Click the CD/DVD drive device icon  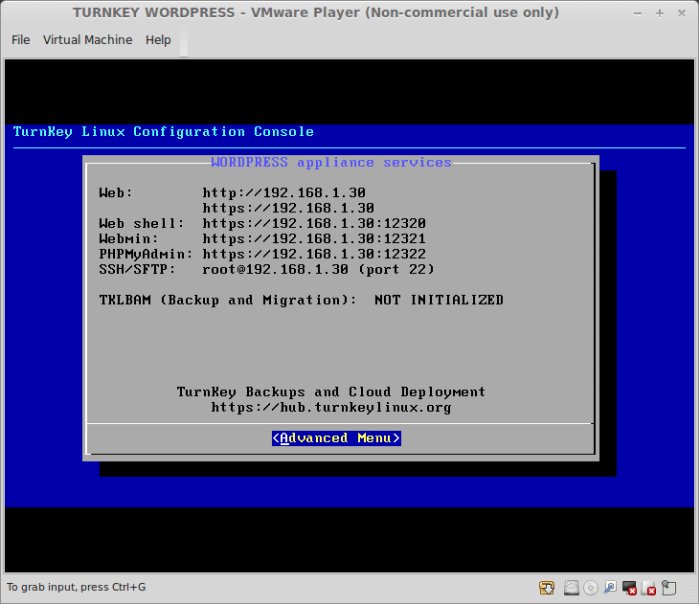pos(590,588)
